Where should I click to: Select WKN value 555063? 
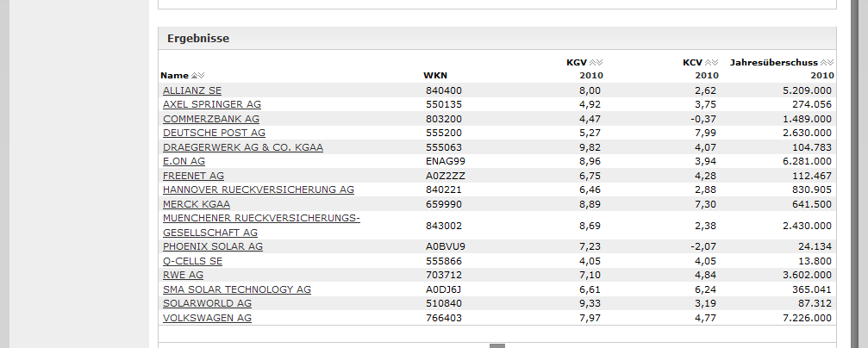click(x=443, y=147)
